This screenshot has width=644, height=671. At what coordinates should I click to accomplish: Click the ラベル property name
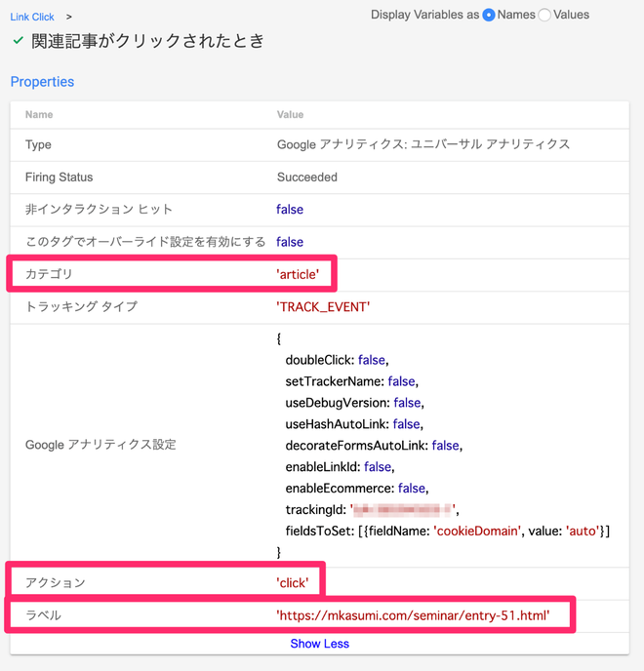tap(43, 615)
